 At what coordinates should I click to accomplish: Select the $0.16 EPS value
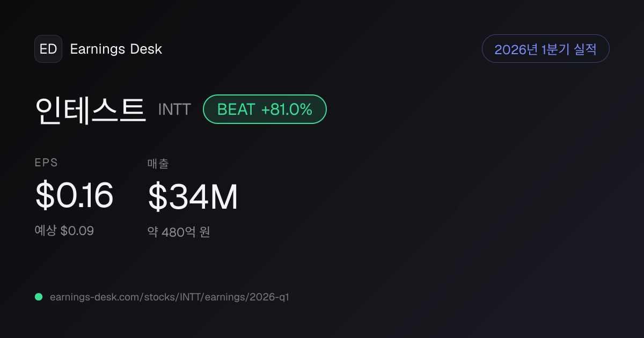tap(74, 196)
